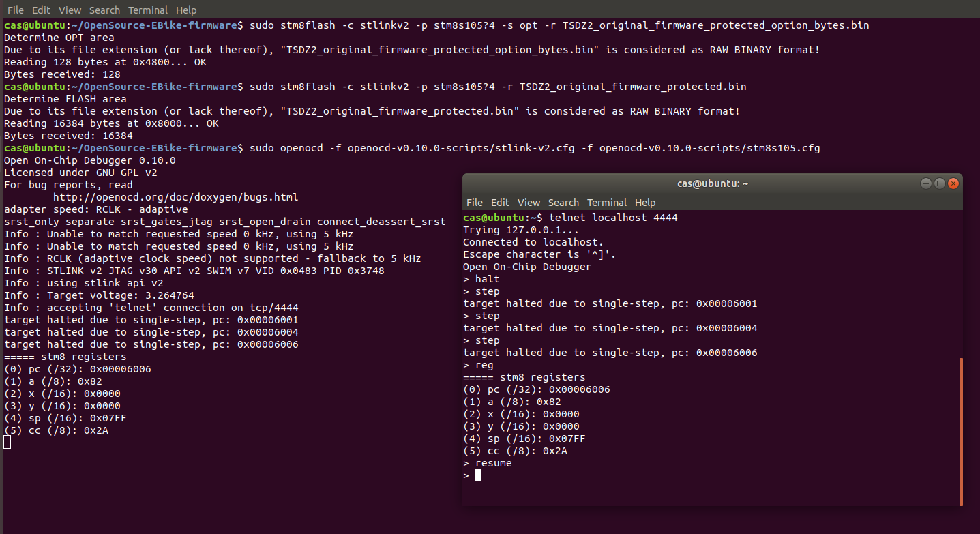Click the openocd doxygen bugs URL
This screenshot has height=534, width=980.
(175, 197)
